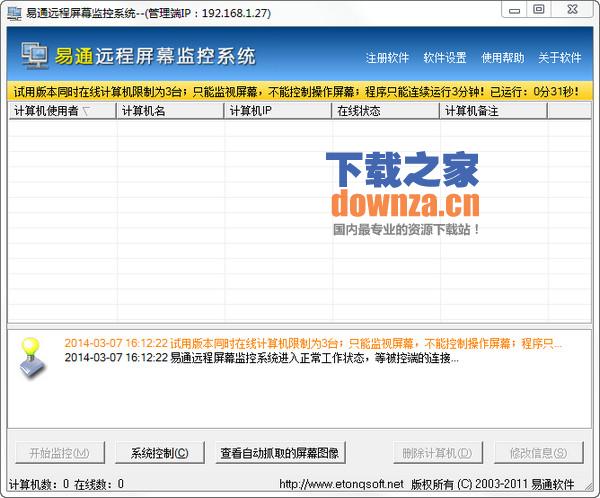
Task: Open the 关于软件 menu
Action: point(559,58)
